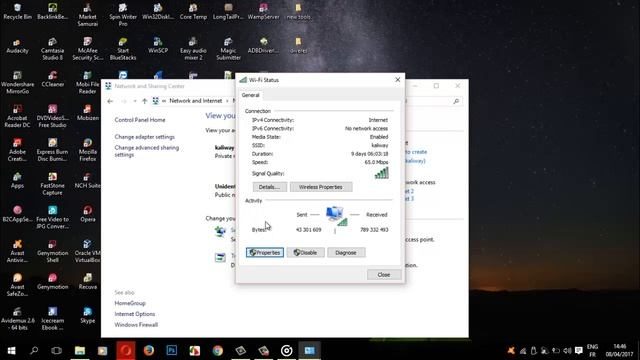
Task: Go back in Network and Sharing Center
Action: tap(110, 101)
